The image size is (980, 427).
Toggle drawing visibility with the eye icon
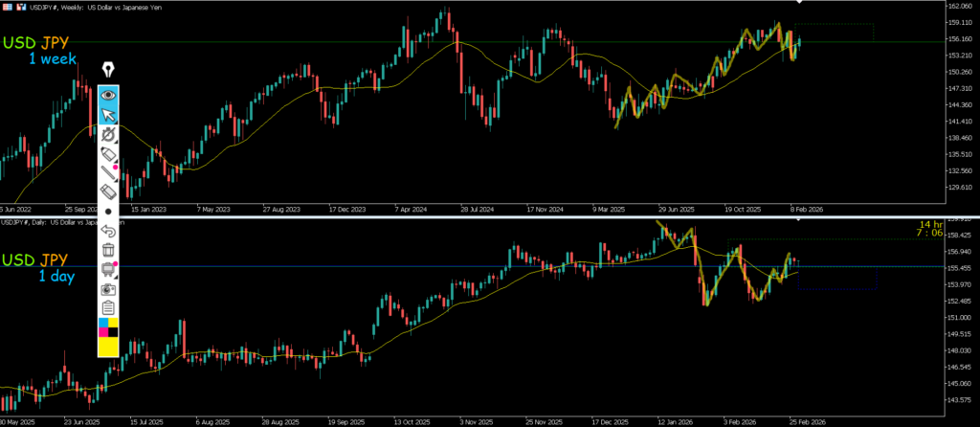[108, 95]
